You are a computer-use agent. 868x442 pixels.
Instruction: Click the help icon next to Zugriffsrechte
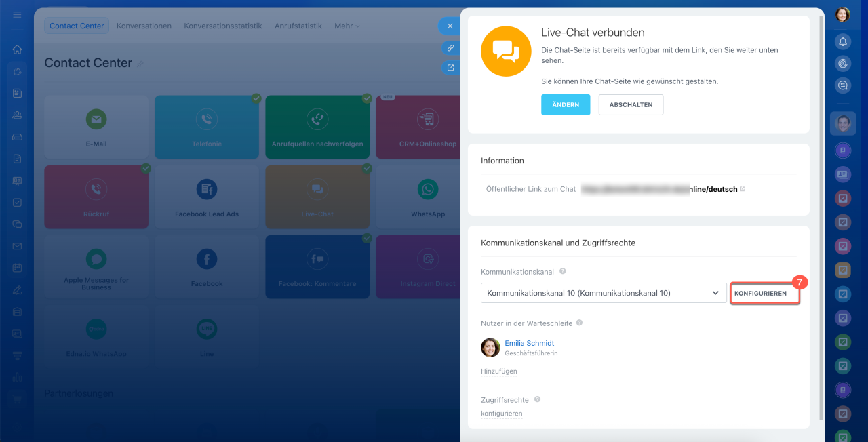(x=537, y=400)
